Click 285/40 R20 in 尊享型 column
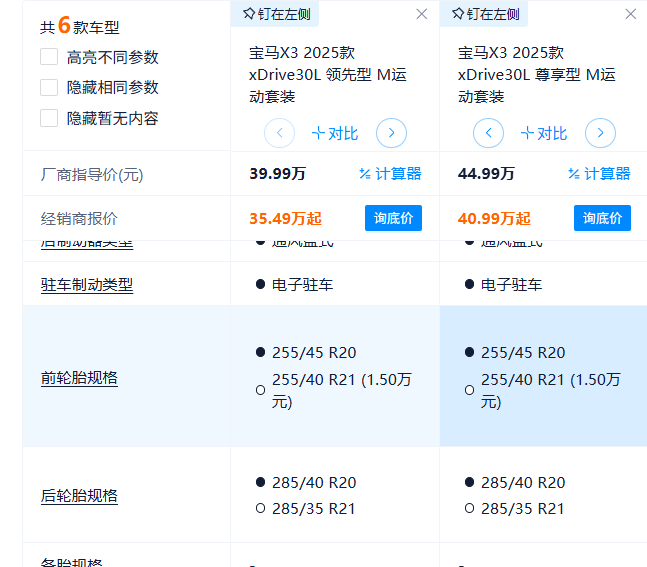 [515, 482]
